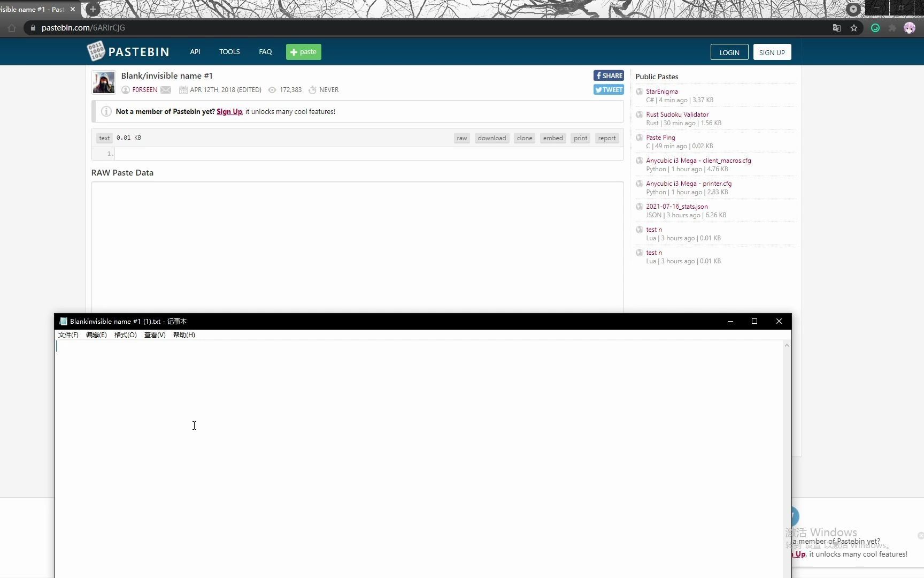The image size is (924, 578).
Task: Tweet this paste on Twitter
Action: click(x=609, y=89)
